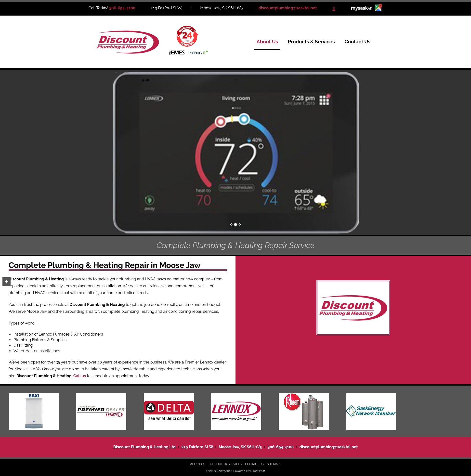Click 'Discount Plumbing & Heating Ltd' in red footer
The image size is (471, 476).
point(144,447)
